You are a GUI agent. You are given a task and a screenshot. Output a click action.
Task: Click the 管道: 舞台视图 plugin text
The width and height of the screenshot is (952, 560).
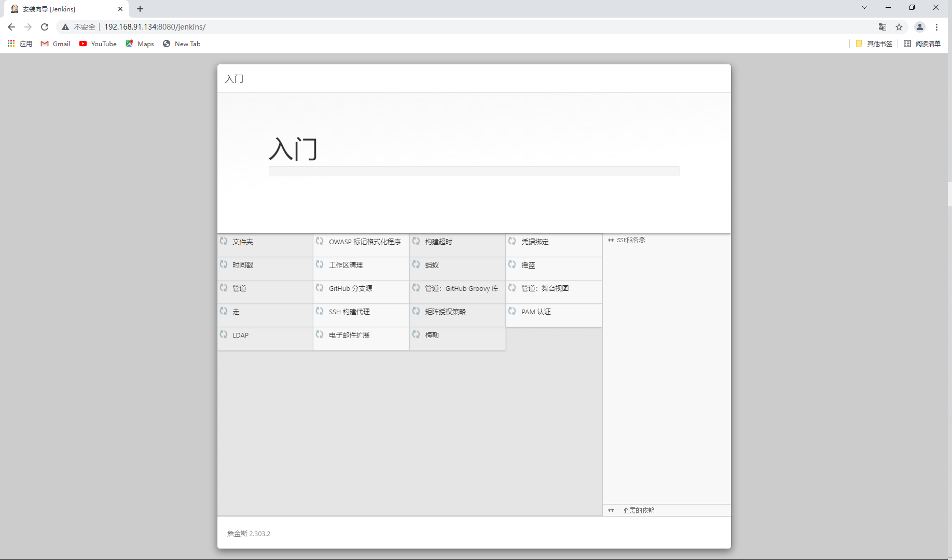pyautogui.click(x=545, y=288)
